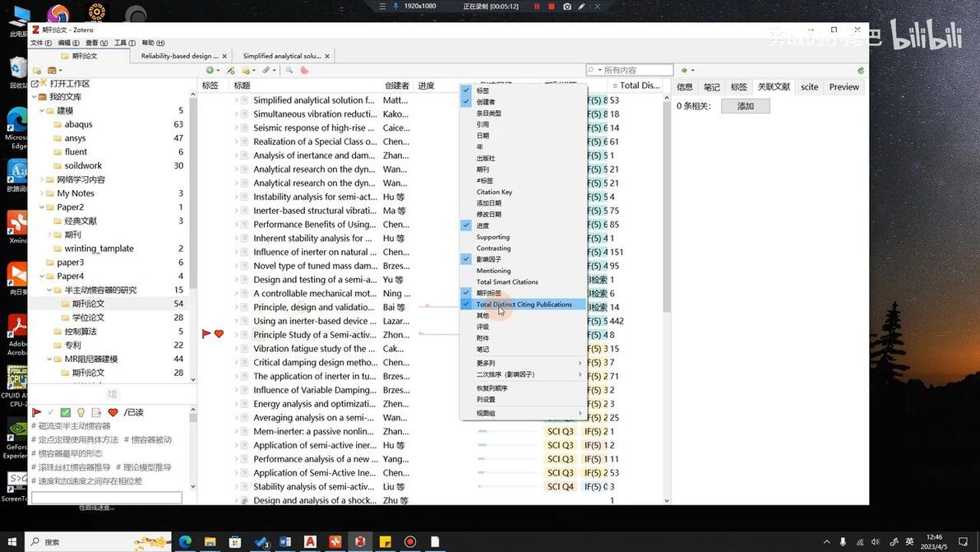The height and width of the screenshot is (552, 980).
Task: Open the 视图组 submenu
Action: (x=524, y=413)
